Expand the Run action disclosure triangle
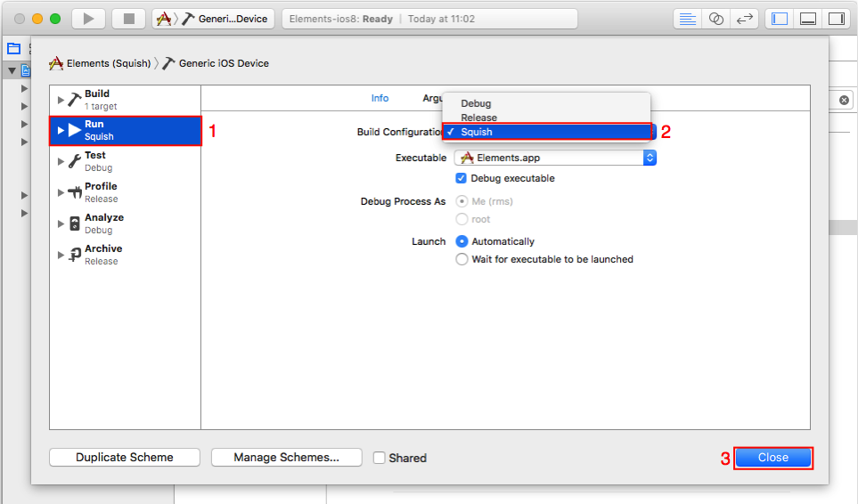Screen dimensions: 858x504 pos(61,131)
